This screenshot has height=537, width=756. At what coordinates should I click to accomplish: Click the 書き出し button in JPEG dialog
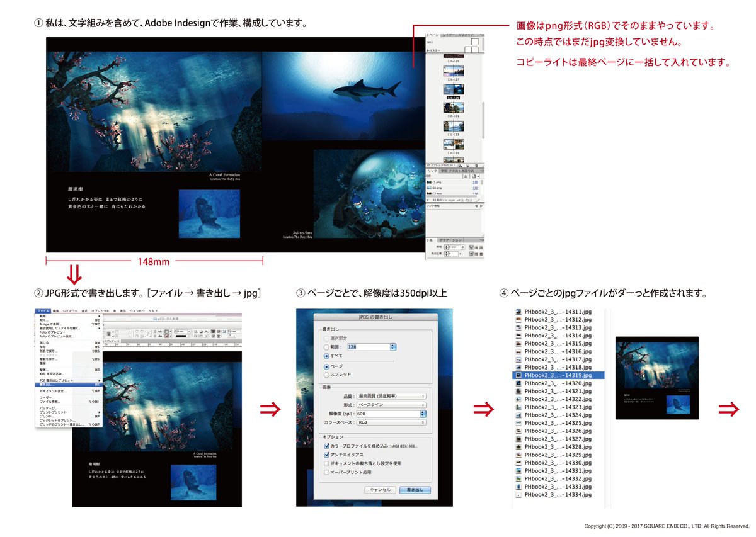click(415, 489)
